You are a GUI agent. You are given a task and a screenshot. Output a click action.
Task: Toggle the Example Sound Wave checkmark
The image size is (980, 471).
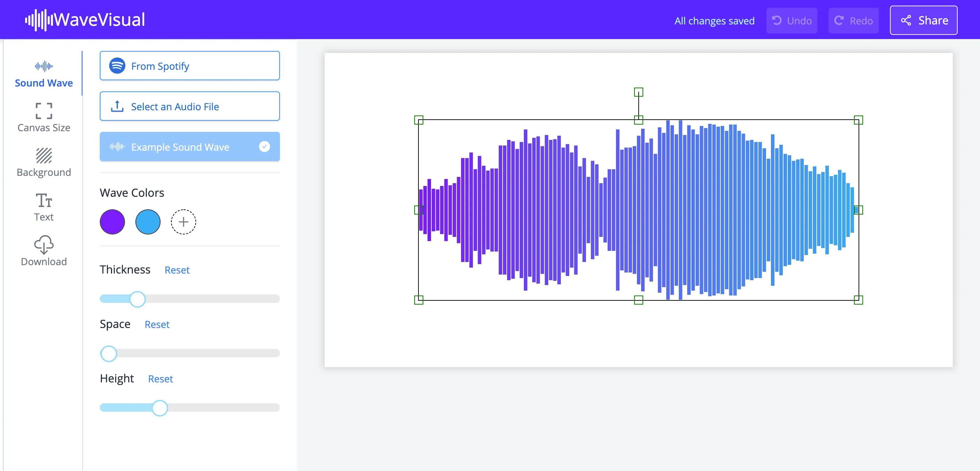265,147
